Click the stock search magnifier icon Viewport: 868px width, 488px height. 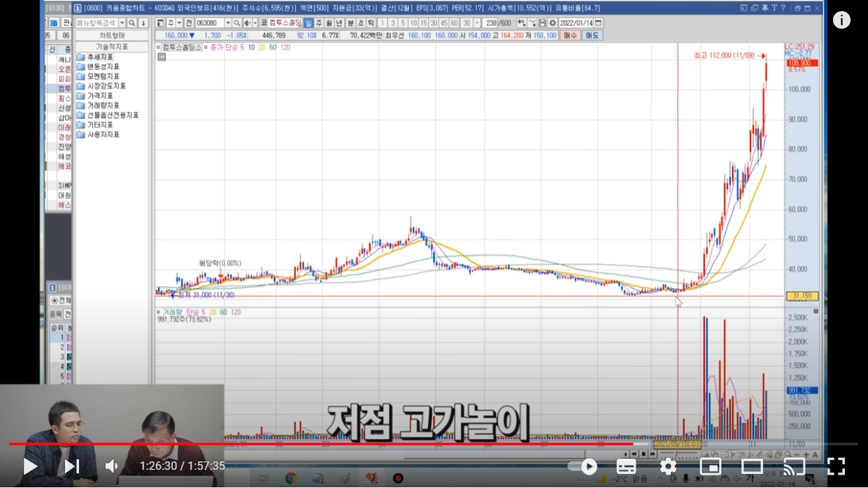click(236, 23)
